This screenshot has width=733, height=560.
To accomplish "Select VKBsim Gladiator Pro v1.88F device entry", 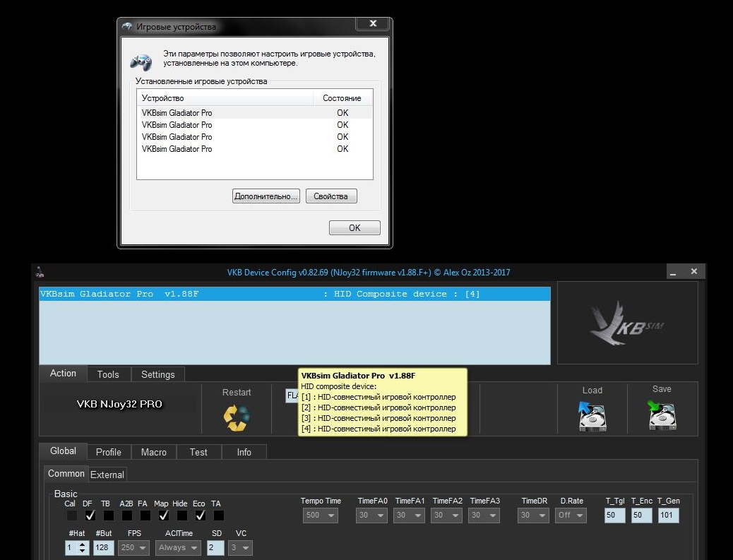I will (x=294, y=294).
